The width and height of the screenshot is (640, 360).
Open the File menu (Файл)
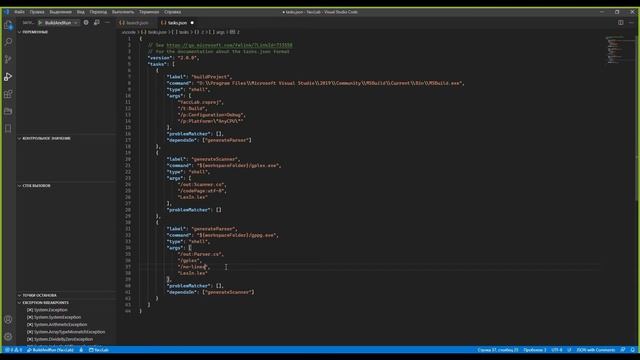pyautogui.click(x=19, y=12)
